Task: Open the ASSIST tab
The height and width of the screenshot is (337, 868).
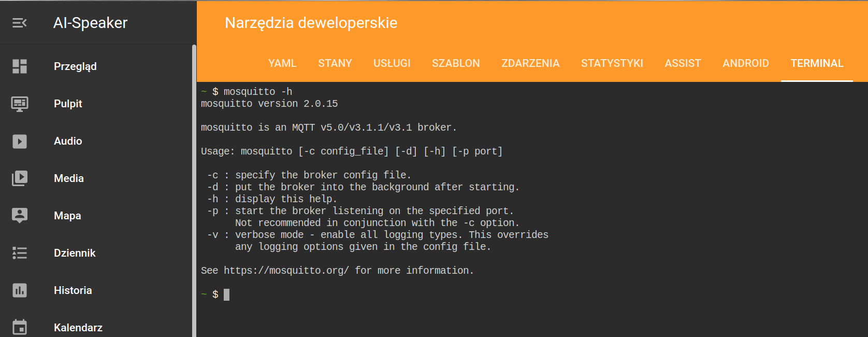Action: (x=683, y=63)
